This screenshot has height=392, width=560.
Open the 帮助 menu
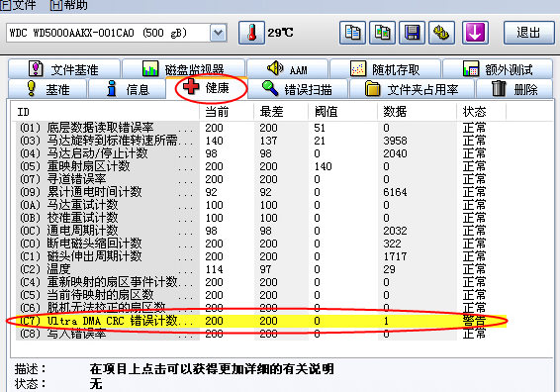coord(69,5)
